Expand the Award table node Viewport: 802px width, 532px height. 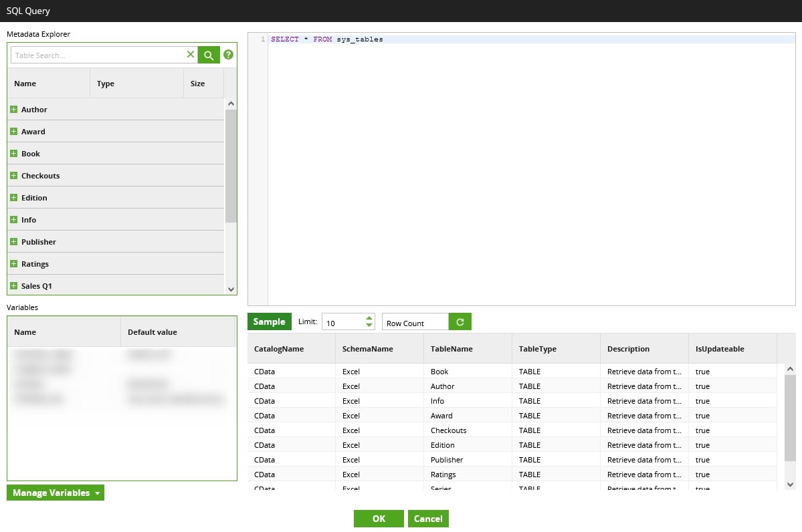(x=14, y=132)
